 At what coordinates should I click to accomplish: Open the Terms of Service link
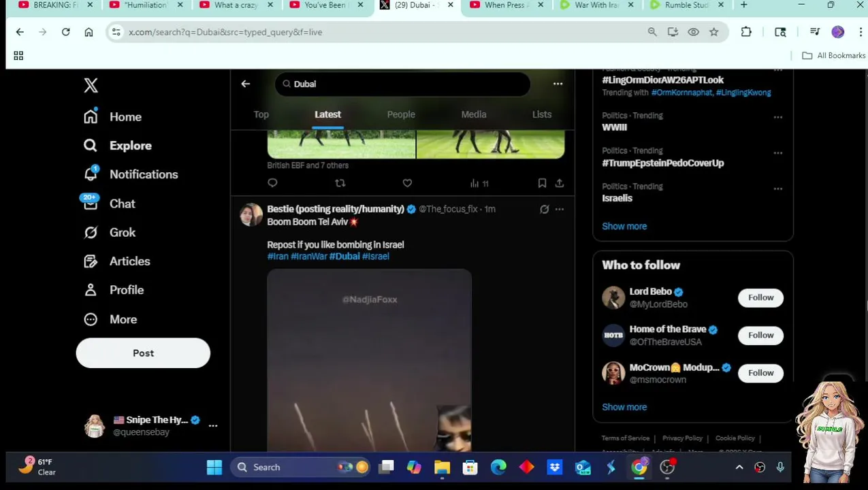(x=625, y=438)
